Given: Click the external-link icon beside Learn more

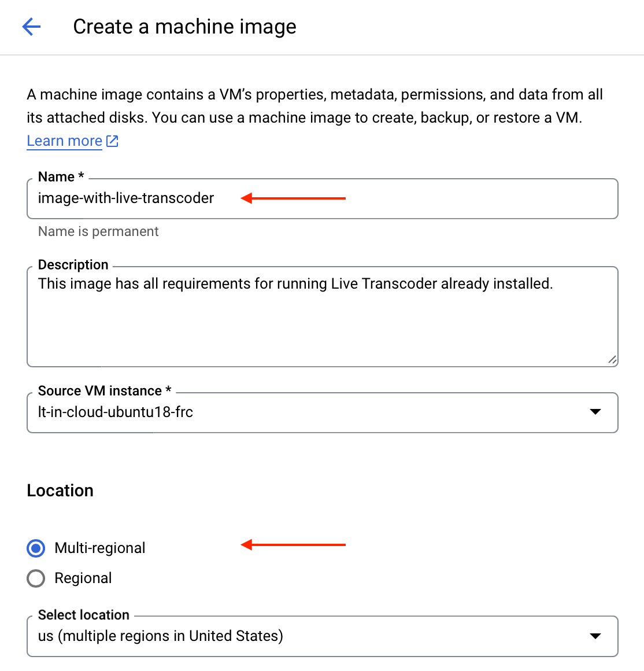Looking at the screenshot, I should (x=112, y=141).
